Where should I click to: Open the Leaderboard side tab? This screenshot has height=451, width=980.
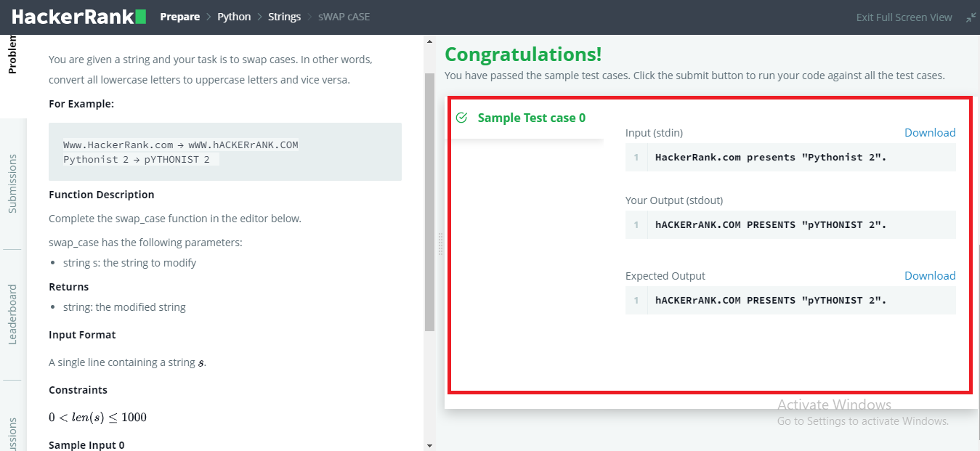(x=12, y=314)
